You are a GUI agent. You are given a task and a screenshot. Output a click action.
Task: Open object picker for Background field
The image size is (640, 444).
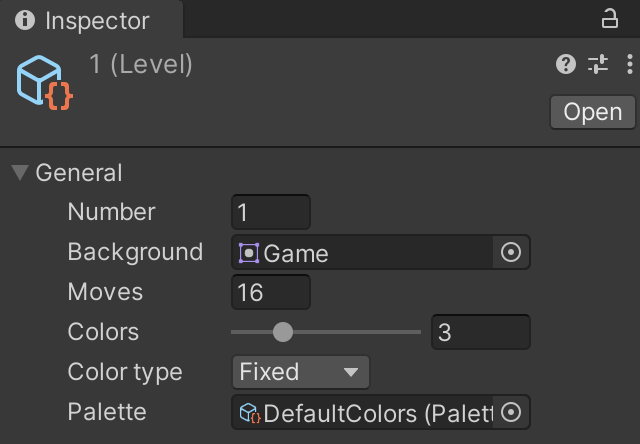tap(511, 253)
